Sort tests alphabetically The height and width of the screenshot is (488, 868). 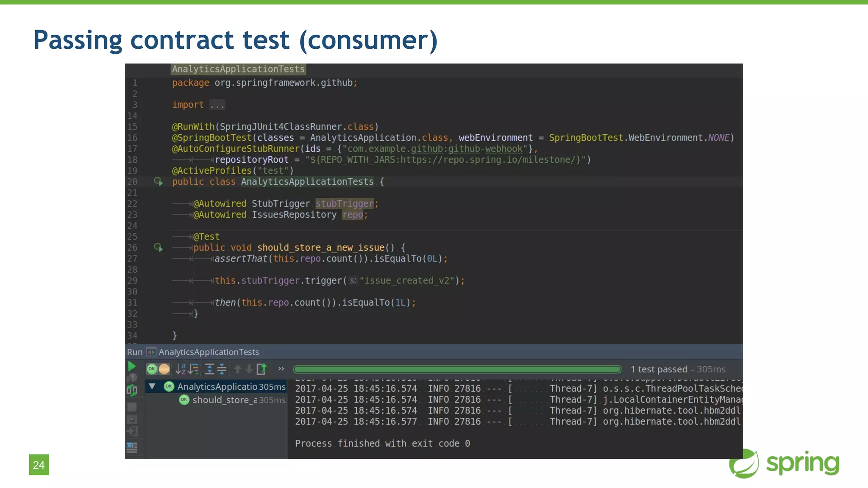181,369
